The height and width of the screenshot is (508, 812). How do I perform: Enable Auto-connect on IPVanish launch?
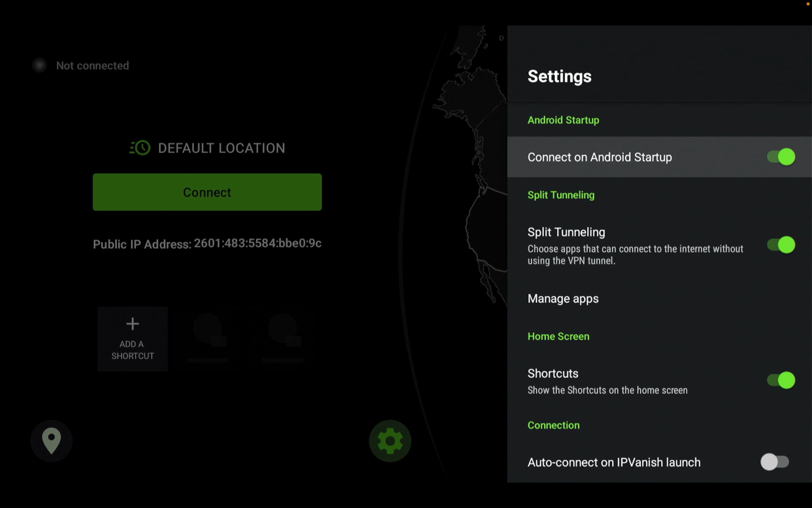pyautogui.click(x=775, y=462)
